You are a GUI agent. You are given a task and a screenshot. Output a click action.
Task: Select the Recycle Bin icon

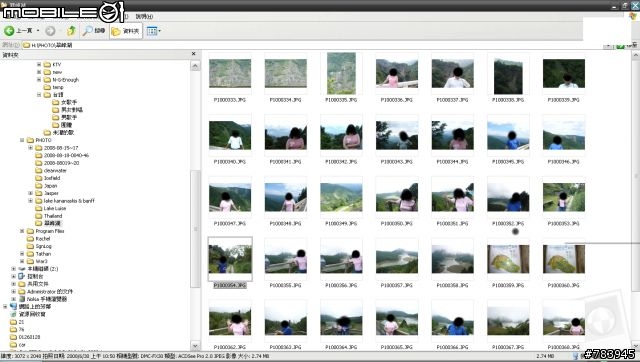[x=13, y=314]
